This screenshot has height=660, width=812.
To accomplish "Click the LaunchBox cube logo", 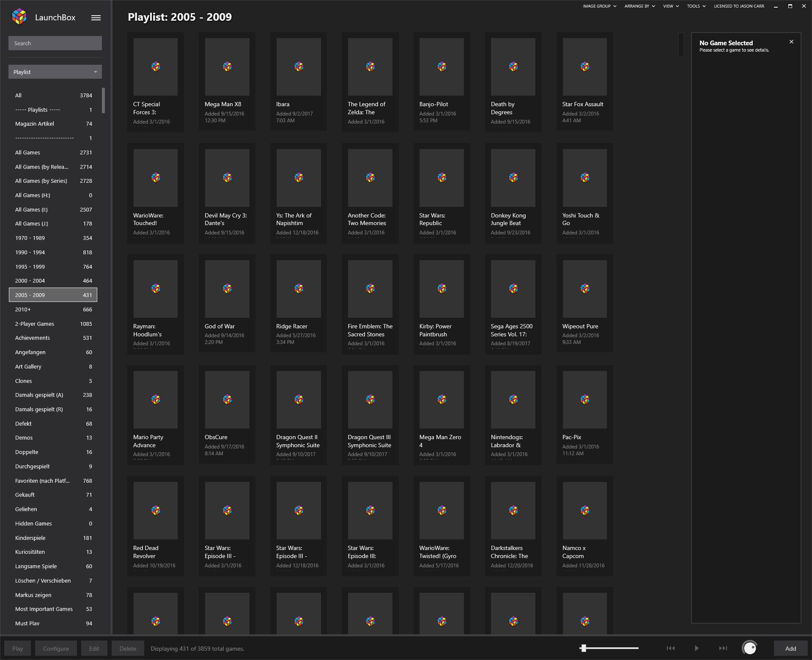I will click(x=19, y=17).
